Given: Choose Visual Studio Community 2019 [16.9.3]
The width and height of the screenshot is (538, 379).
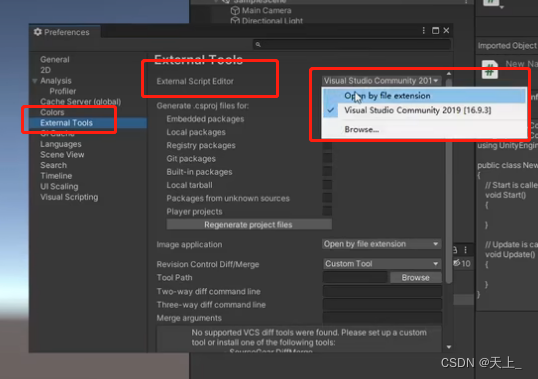Looking at the screenshot, I should (x=424, y=110).
